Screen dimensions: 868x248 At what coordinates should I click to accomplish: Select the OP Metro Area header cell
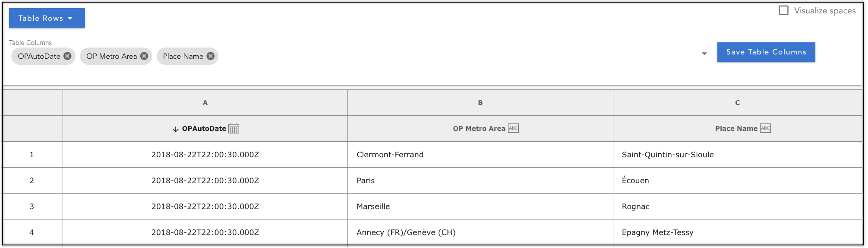pos(480,129)
